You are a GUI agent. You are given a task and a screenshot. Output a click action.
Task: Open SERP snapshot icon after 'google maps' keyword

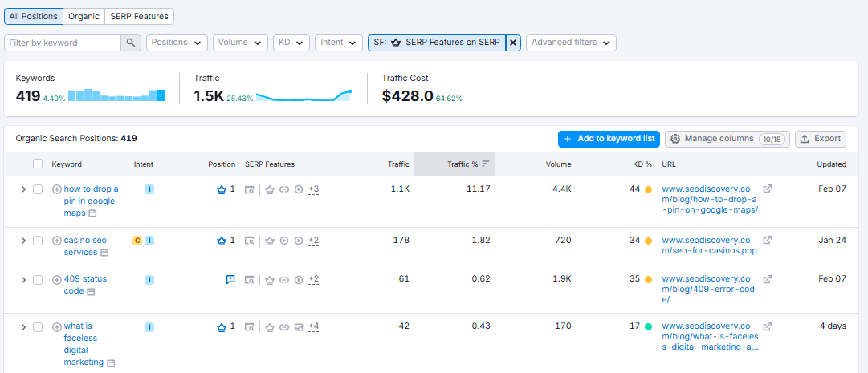click(x=92, y=213)
